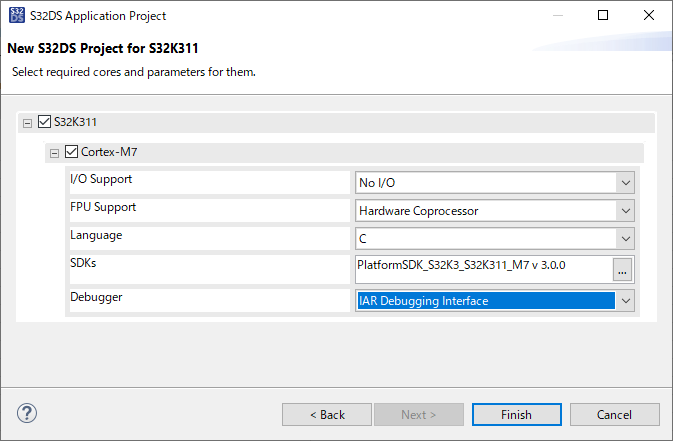Maximize the S32DS Application Project window
This screenshot has height=441, width=673.
(x=603, y=16)
